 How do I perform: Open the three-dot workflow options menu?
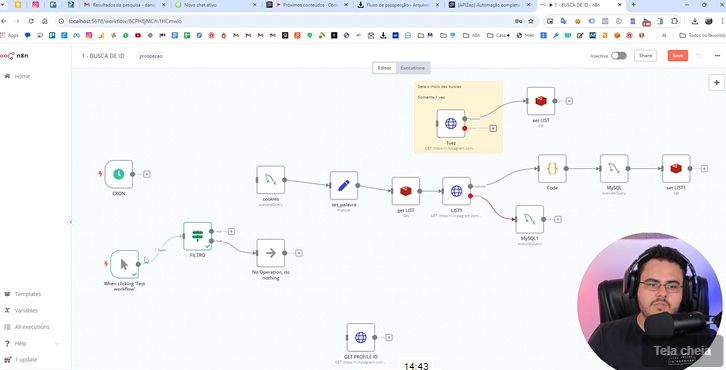(x=717, y=56)
